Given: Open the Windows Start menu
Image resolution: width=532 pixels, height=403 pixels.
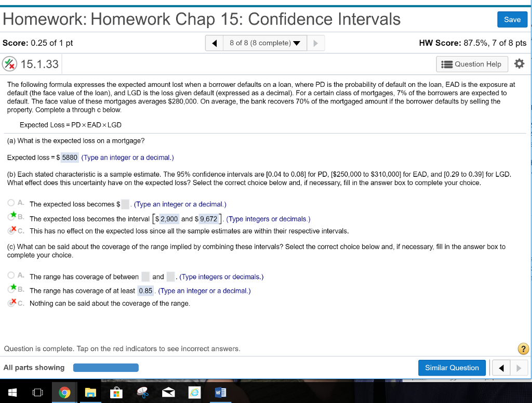Looking at the screenshot, I should coord(12,393).
